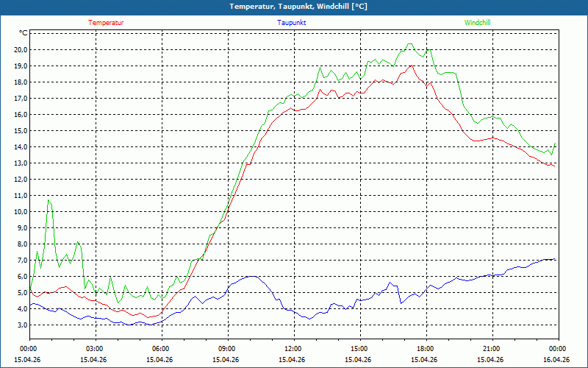Select the red "Temperatur" legend label
This screenshot has height=368, width=588.
click(x=106, y=23)
